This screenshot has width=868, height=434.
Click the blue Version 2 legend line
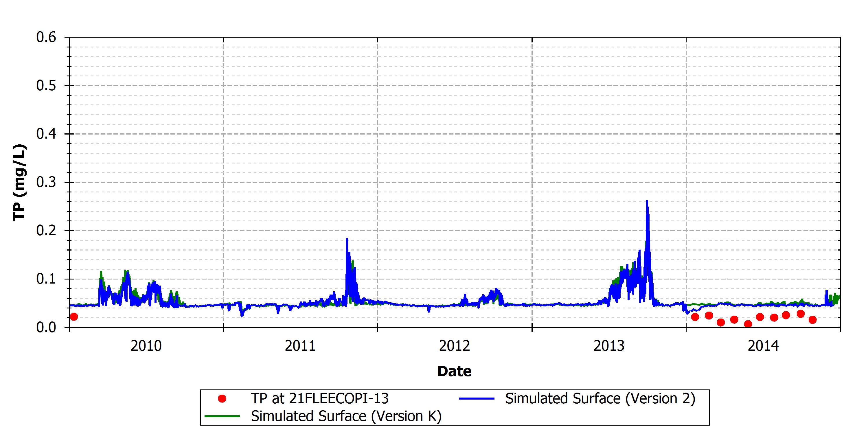point(477,399)
